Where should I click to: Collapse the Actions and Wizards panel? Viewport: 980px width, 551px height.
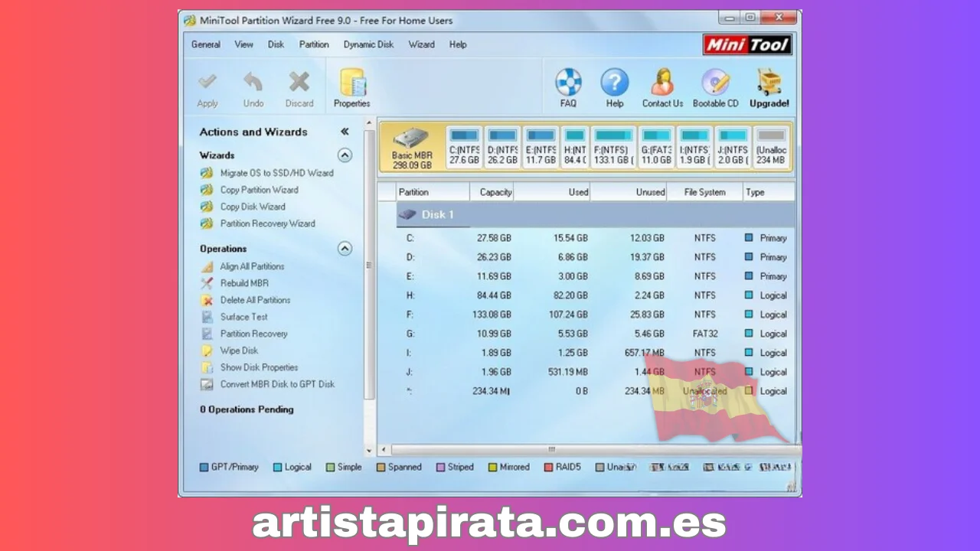[x=345, y=132]
